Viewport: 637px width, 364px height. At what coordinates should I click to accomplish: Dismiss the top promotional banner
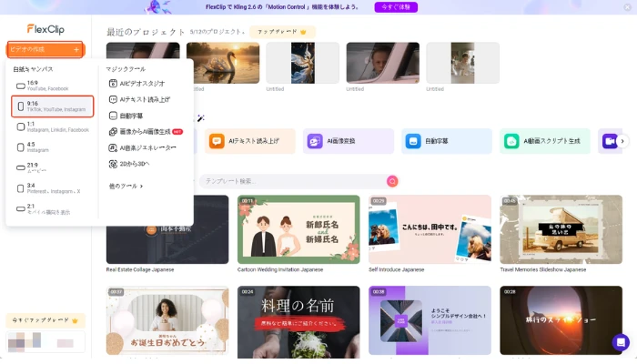(x=627, y=7)
